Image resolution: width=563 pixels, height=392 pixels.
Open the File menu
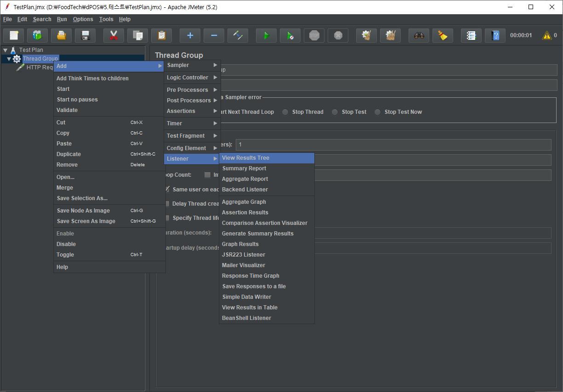click(x=7, y=19)
